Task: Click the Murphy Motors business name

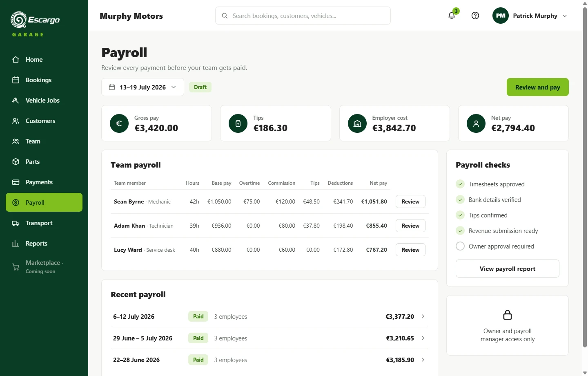Action: 131,16
